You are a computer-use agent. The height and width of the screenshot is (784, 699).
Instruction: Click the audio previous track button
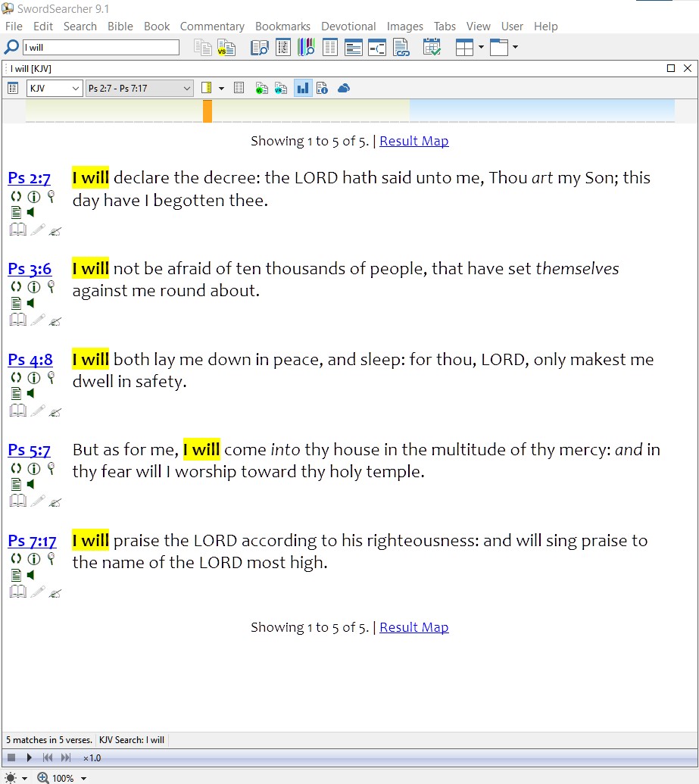pyautogui.click(x=48, y=757)
